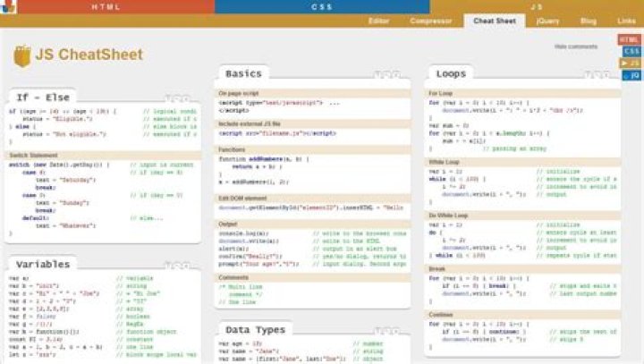Screen dimensions: 644x364
Task: Click the 'const PI = 3.14' code line
Action: [36, 340]
